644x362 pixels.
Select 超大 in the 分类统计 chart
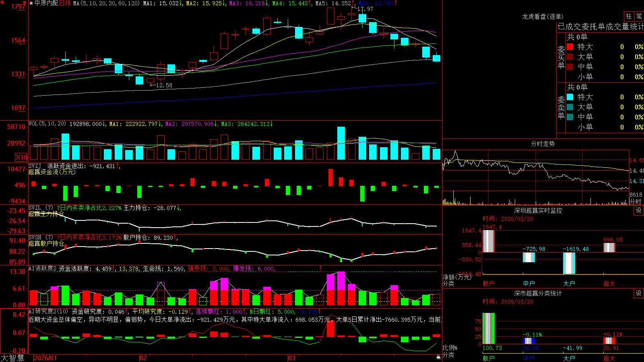pos(609,358)
